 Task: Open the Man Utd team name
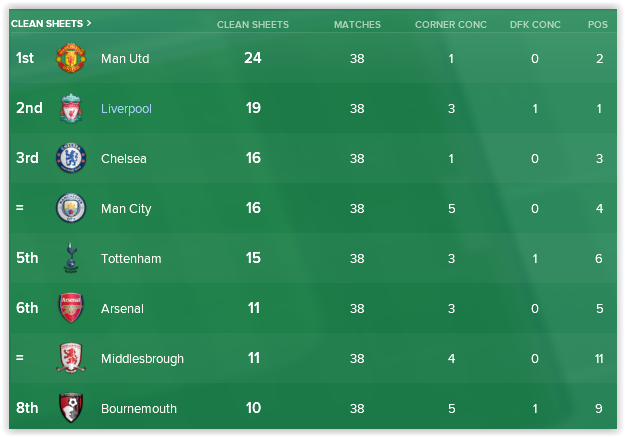pos(125,58)
